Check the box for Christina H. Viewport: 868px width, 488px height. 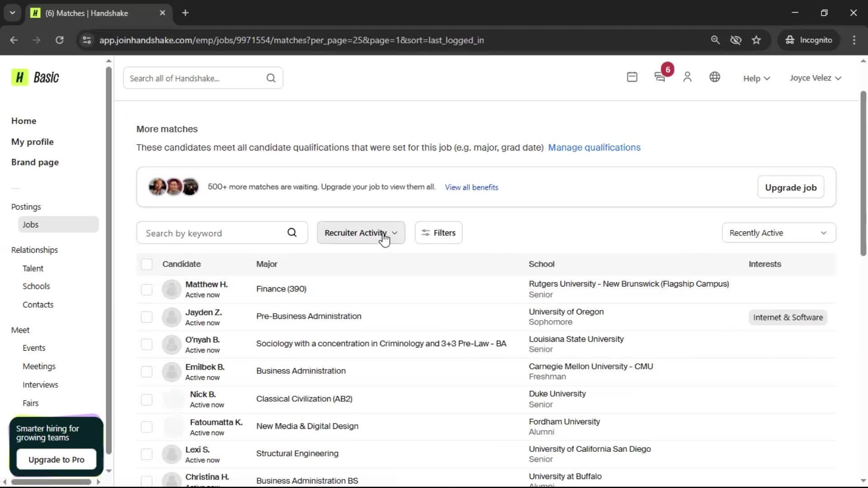point(146,481)
